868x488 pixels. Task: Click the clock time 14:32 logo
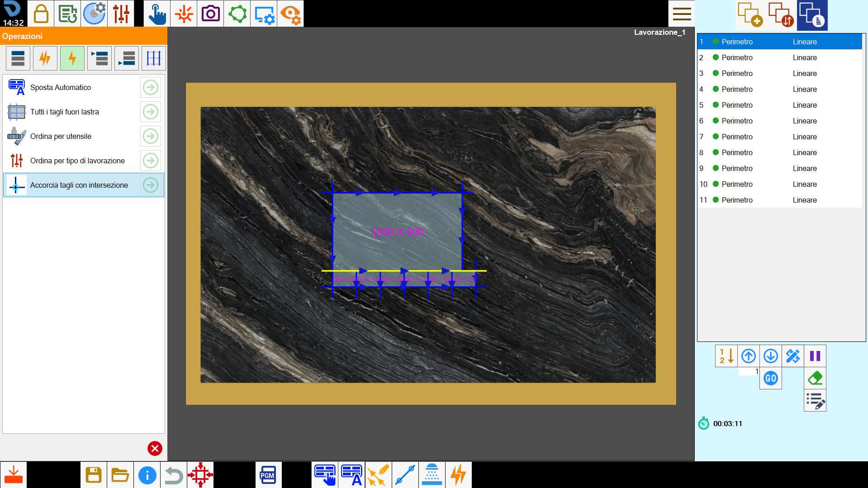[13, 14]
